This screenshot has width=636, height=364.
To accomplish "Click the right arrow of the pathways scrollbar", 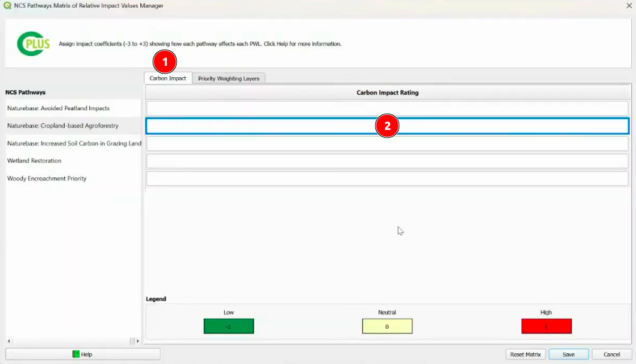I will 138,341.
